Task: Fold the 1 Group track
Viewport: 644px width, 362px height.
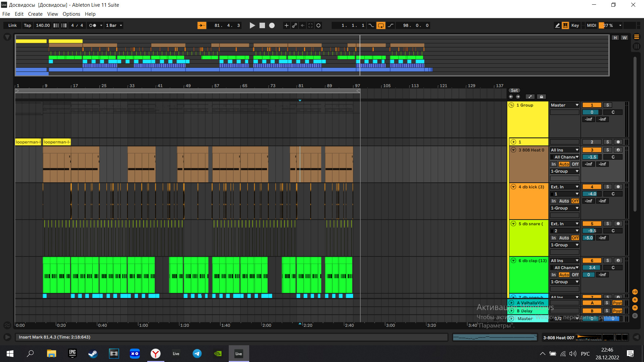Action: (x=512, y=105)
